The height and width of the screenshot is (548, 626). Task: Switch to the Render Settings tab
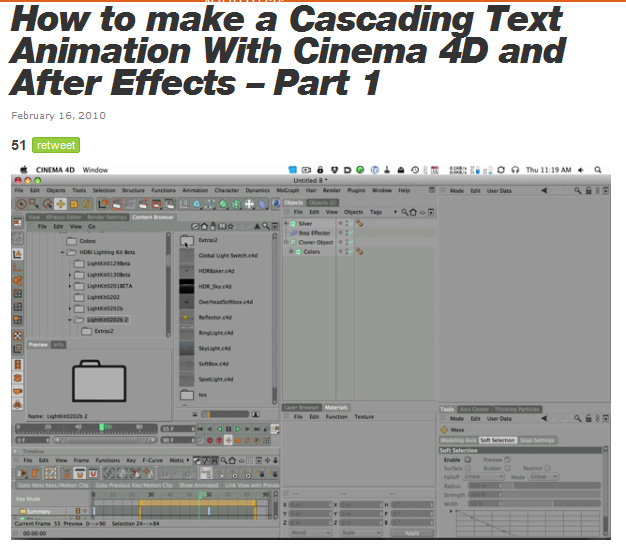point(107,217)
